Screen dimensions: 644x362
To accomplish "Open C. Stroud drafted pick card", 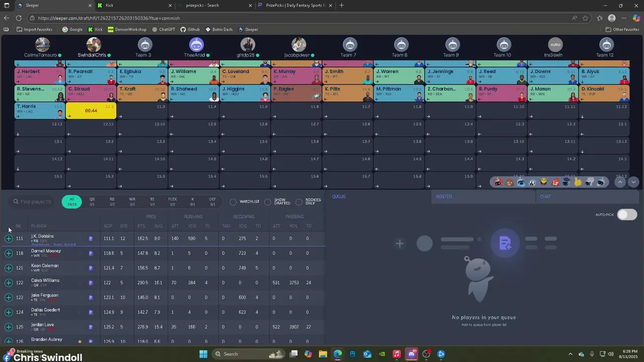I will [x=91, y=94].
